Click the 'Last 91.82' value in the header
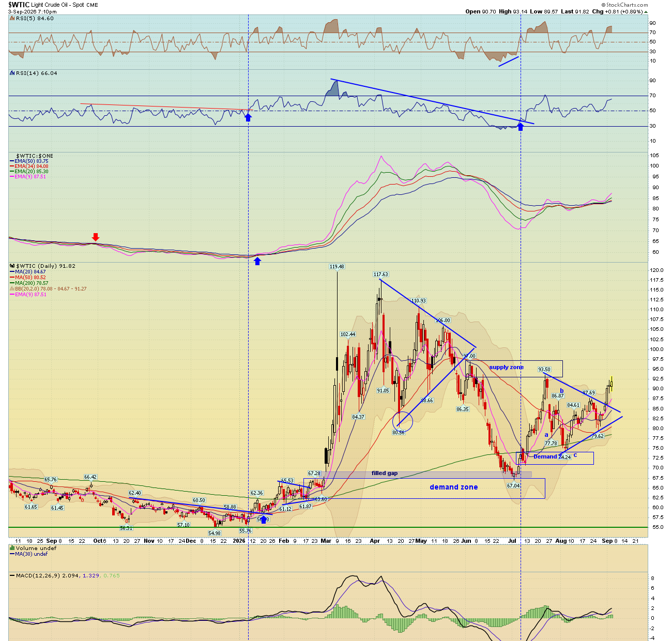 coord(575,11)
